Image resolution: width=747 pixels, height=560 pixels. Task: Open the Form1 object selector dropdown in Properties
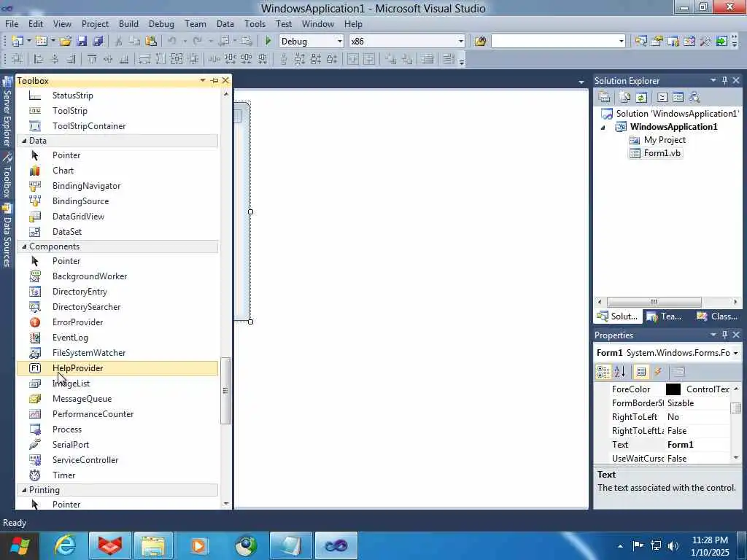coord(735,353)
